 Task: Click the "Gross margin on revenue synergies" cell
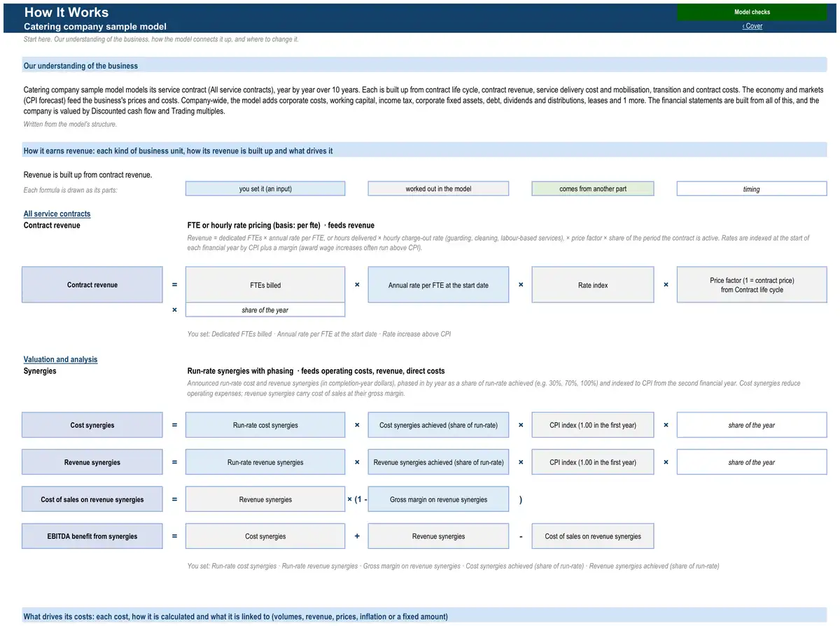tap(438, 499)
